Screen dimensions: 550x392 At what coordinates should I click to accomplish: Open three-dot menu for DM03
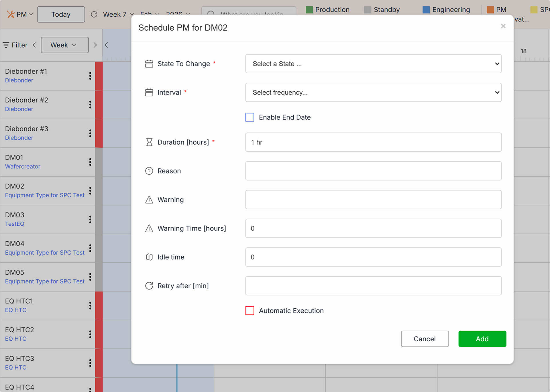90,219
